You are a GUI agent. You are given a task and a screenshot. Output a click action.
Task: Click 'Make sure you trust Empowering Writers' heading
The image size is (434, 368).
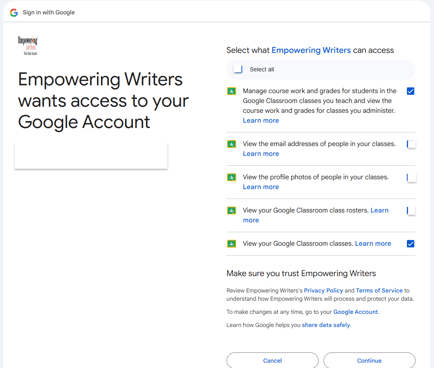(x=301, y=273)
